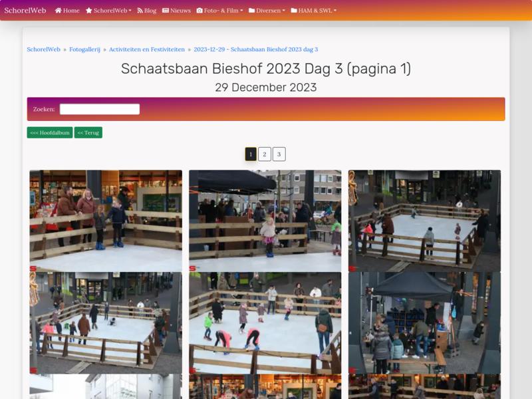Open the Blog menu item
Image resolution: width=532 pixels, height=399 pixels.
(147, 11)
